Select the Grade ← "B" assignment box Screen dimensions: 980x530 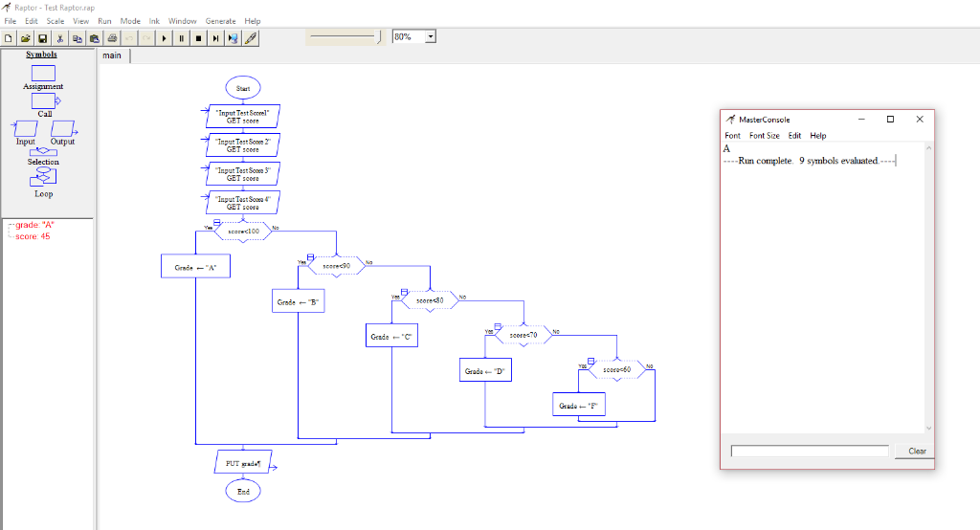[299, 301]
